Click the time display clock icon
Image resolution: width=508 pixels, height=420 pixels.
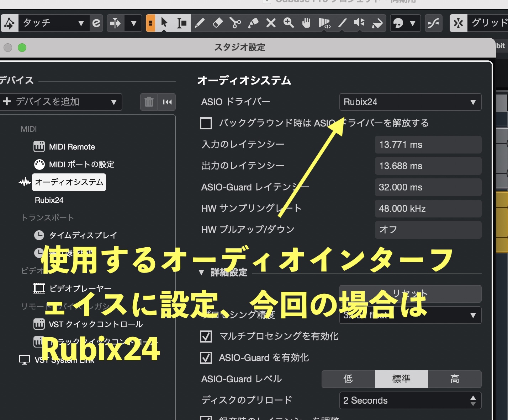point(39,235)
